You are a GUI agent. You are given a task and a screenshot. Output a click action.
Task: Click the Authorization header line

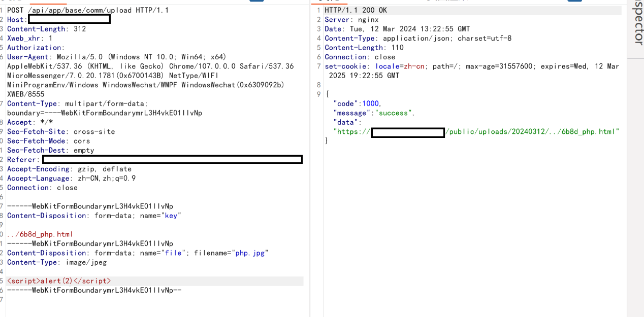coord(36,48)
